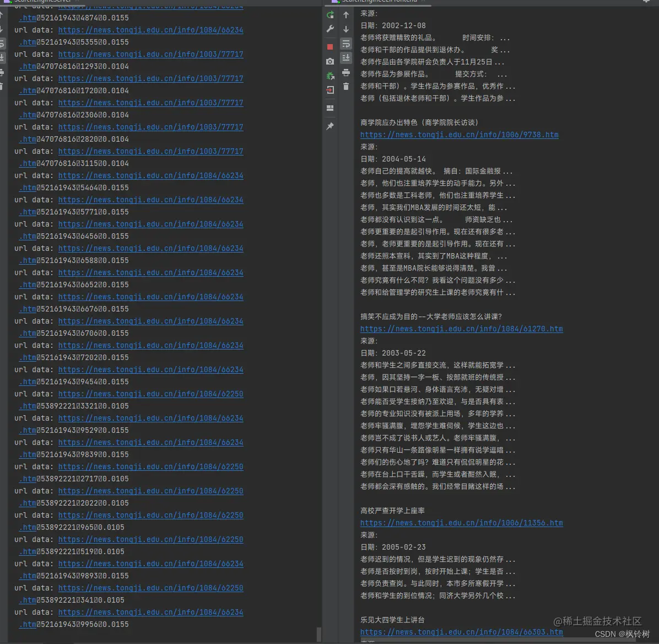Viewport: 659px width, 644px height.
Task: Click the date text 2002-12-08
Action: [x=403, y=26]
